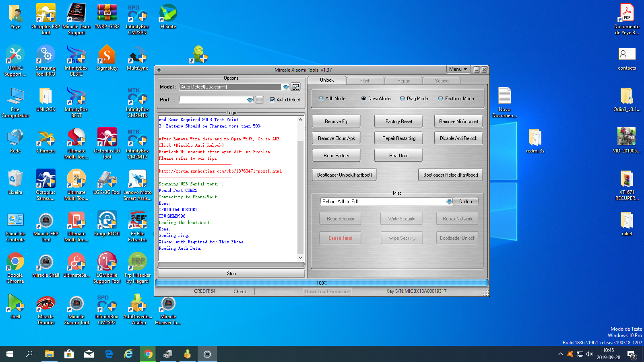Click the Remove Frp button
The height and width of the screenshot is (362, 644).
[336, 121]
